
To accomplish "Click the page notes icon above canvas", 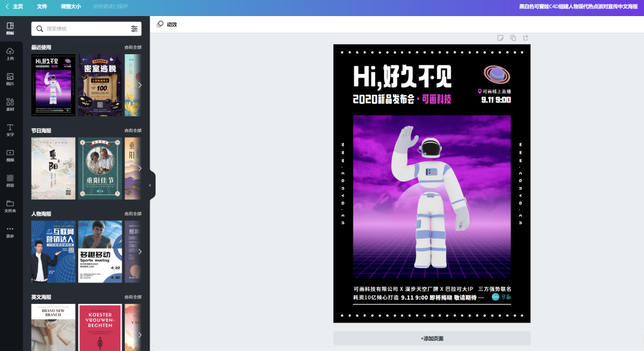I will (500, 38).
